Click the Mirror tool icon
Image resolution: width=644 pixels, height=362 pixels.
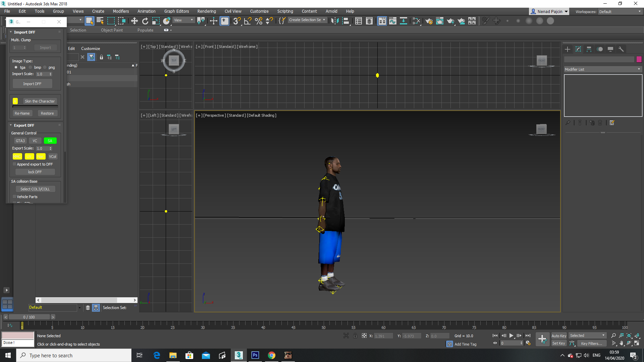pos(335,21)
